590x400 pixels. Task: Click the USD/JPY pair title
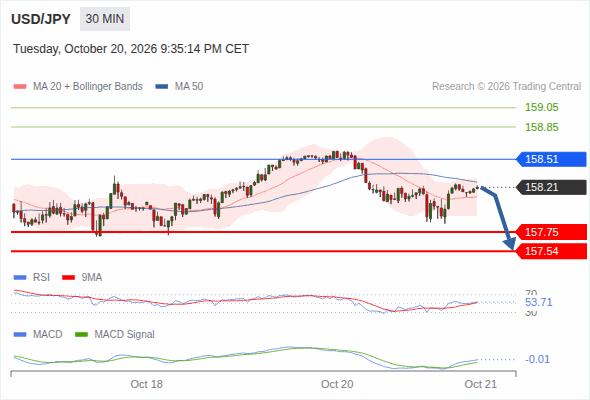pyautogui.click(x=41, y=19)
